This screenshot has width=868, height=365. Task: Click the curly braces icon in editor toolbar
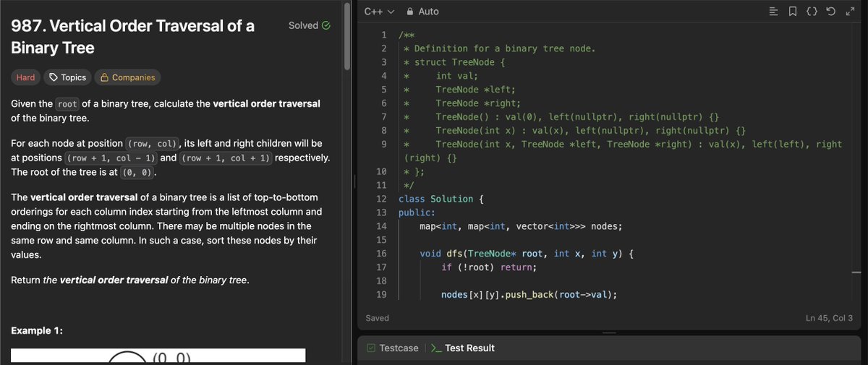[x=812, y=12]
